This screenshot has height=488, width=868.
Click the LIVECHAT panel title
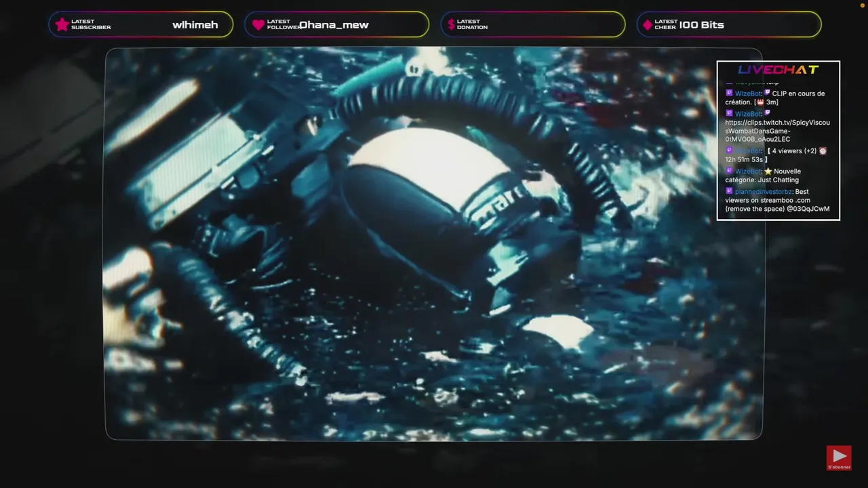coord(778,69)
